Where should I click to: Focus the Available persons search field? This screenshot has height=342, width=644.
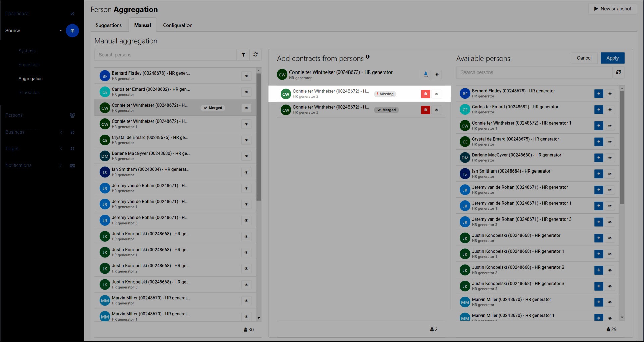tap(534, 72)
